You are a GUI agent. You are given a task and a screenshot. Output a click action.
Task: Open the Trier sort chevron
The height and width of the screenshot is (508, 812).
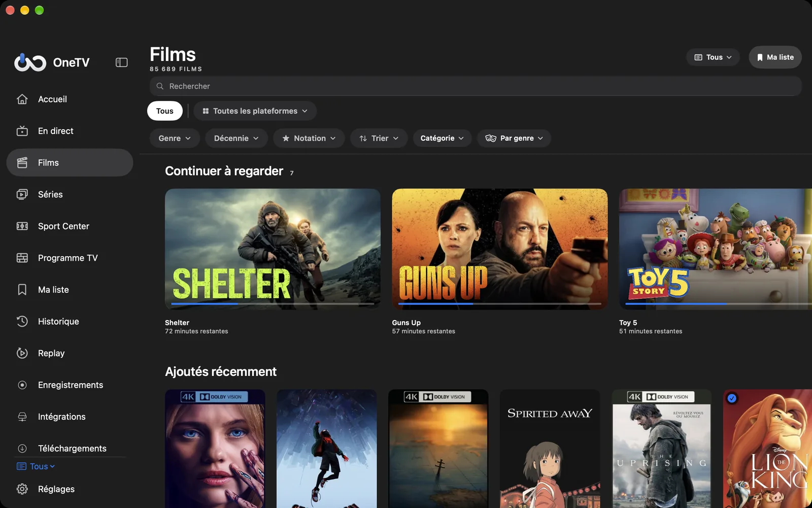click(x=396, y=138)
